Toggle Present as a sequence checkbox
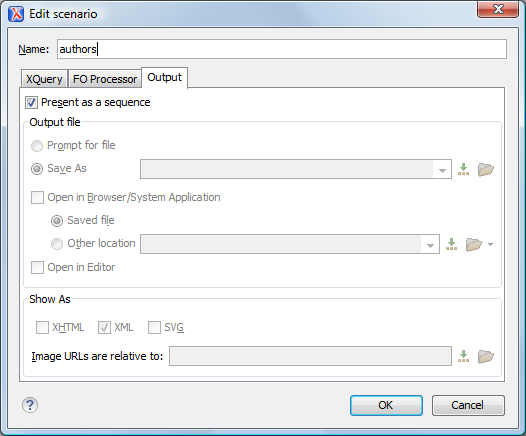The height and width of the screenshot is (436, 526). (31, 103)
